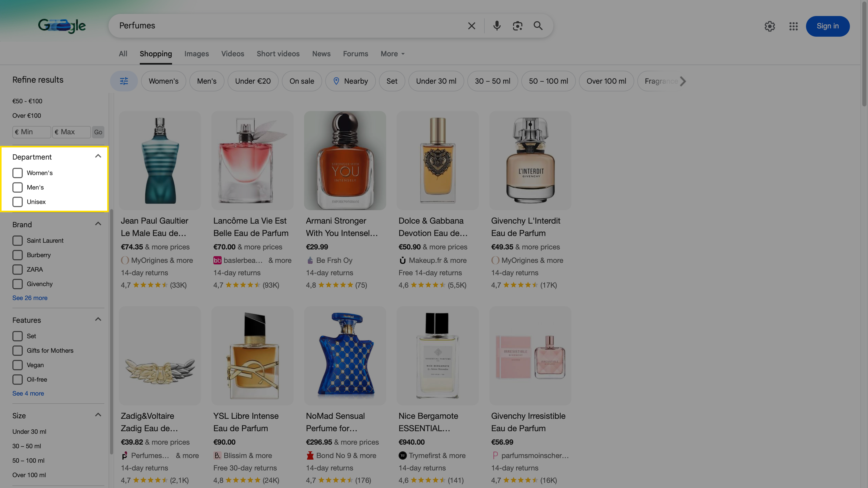Click the magnifying glass search icon

pyautogui.click(x=538, y=26)
